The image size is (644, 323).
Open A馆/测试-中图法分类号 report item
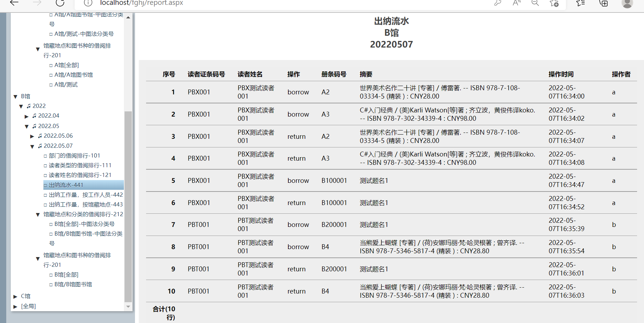[84, 34]
